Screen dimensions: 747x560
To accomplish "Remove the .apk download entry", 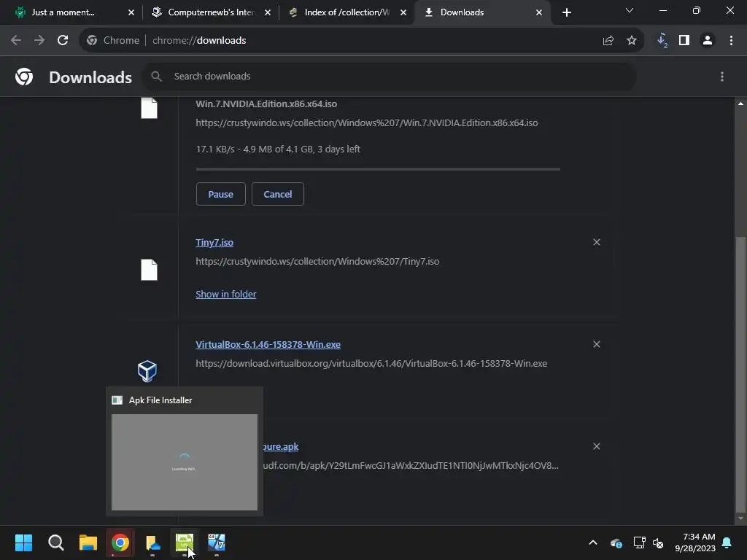I will click(x=597, y=446).
